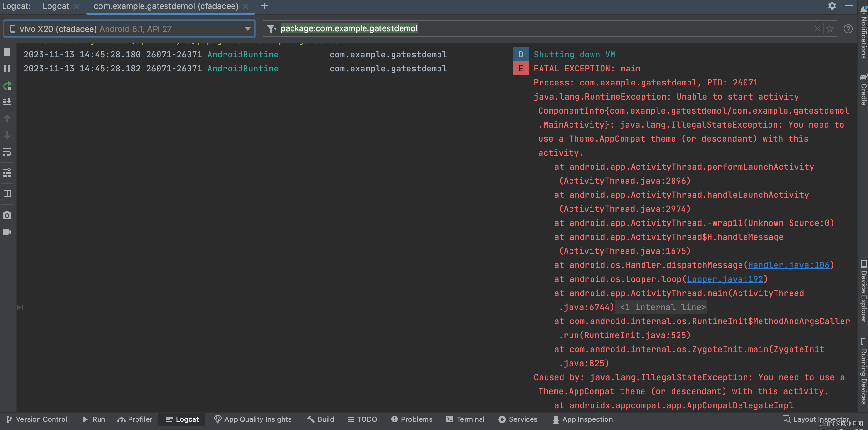Take a screenshot of the device
The image size is (868, 430).
pyautogui.click(x=7, y=215)
